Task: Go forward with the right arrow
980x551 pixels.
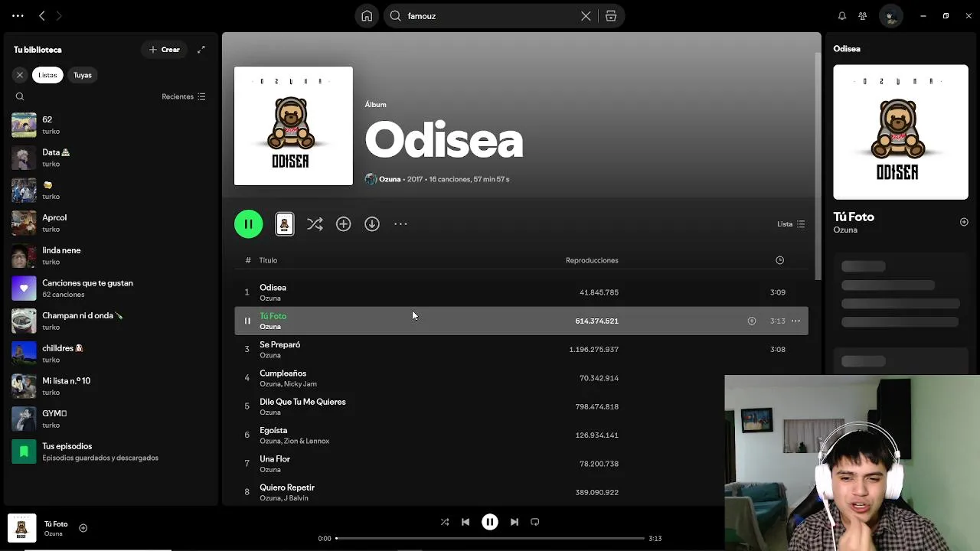Action: [59, 15]
